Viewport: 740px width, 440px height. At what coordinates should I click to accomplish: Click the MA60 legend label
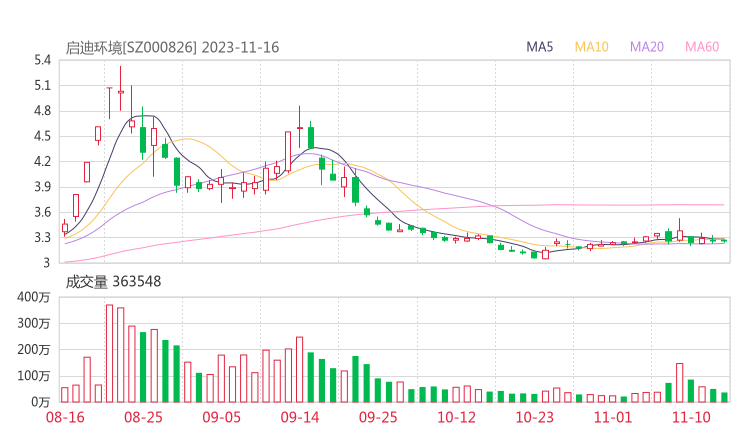[x=702, y=47]
